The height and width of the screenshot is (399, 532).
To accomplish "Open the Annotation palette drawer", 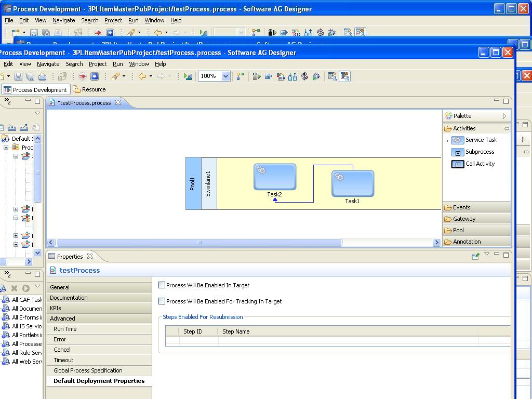I will [477, 242].
